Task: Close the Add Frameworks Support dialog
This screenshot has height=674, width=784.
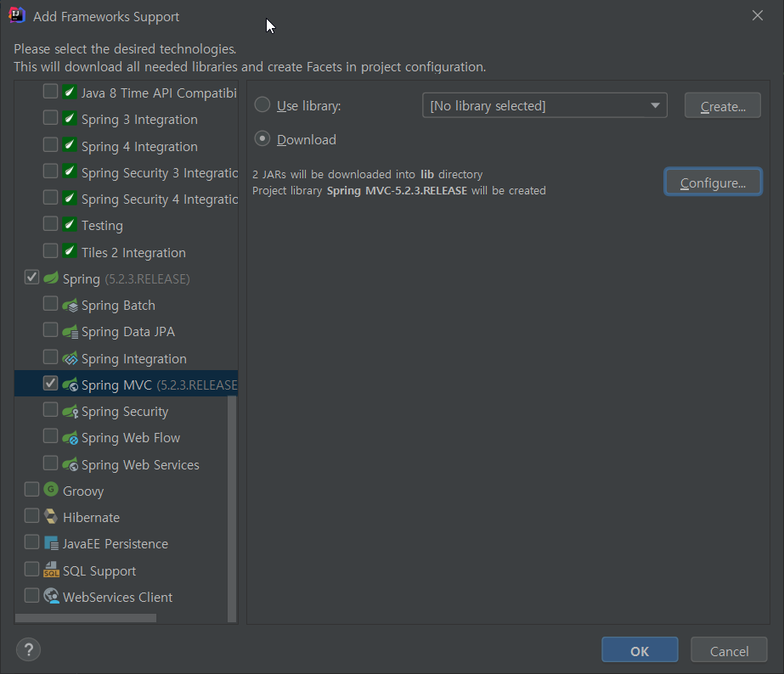Action: pyautogui.click(x=758, y=15)
